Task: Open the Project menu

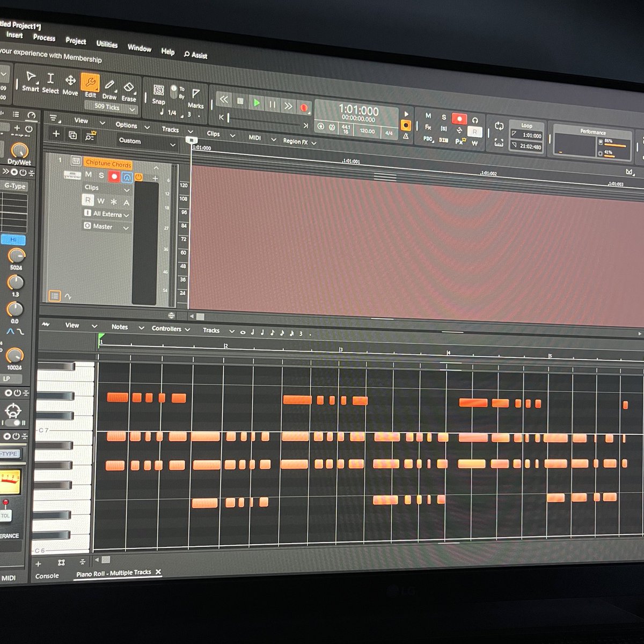Action: click(x=76, y=41)
